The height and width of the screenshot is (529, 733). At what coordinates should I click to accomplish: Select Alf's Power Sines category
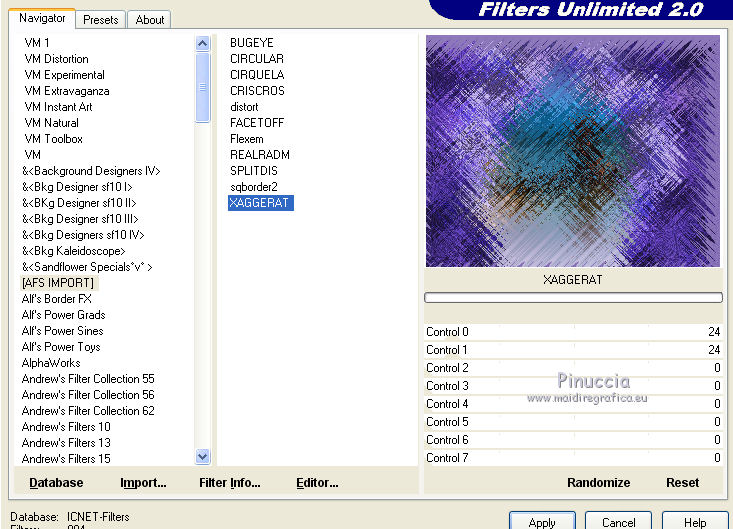(x=62, y=331)
